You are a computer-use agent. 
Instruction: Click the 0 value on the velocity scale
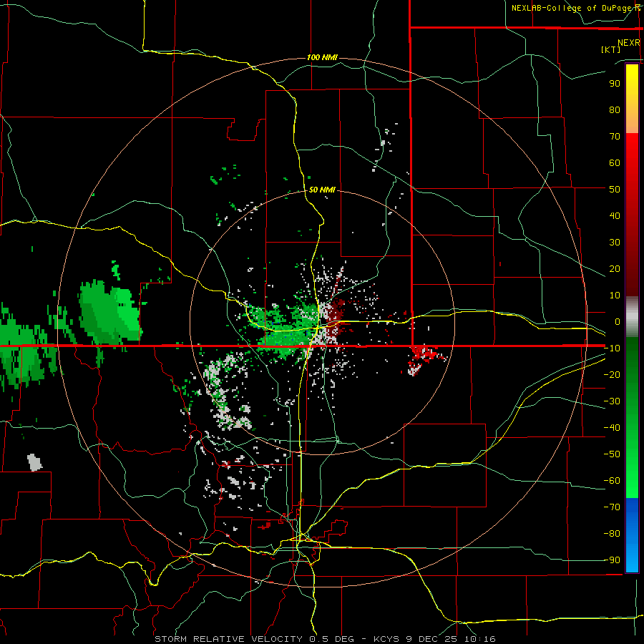pos(618,321)
